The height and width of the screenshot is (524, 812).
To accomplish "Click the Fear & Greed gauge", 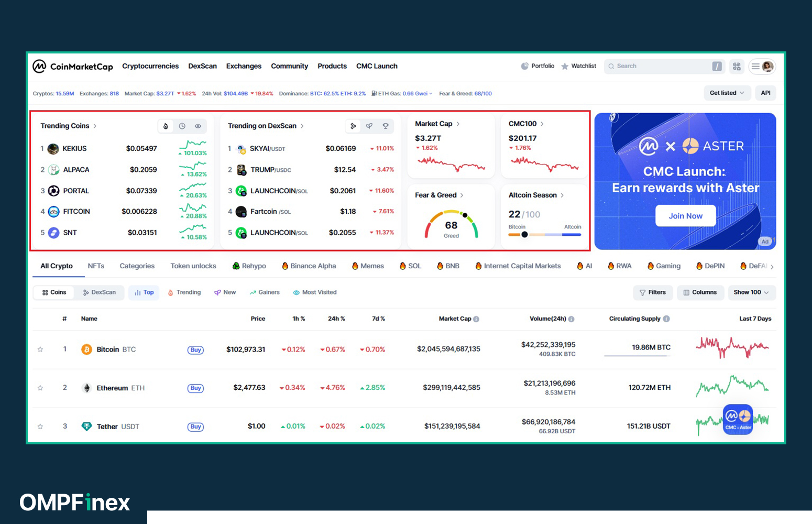I will coord(451,224).
